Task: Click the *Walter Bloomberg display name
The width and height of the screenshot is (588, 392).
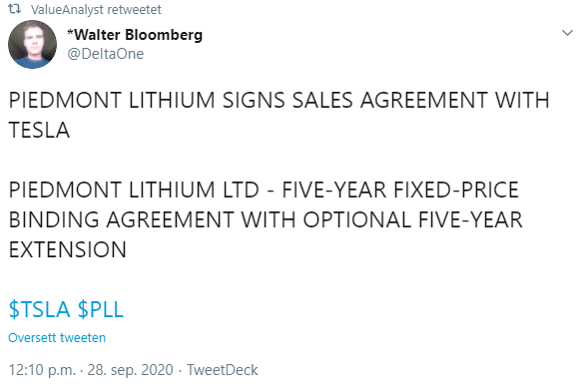Action: click(135, 35)
